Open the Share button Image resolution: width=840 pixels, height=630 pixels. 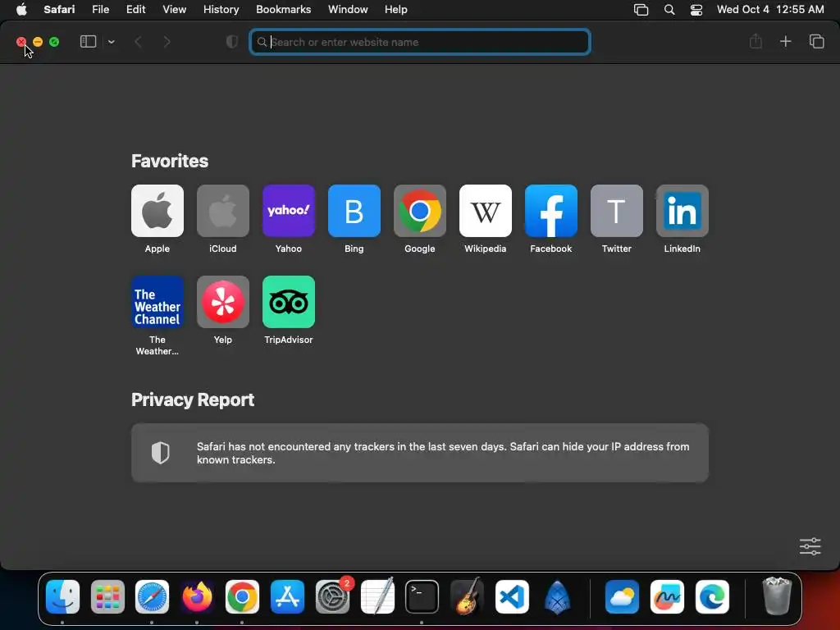click(756, 41)
